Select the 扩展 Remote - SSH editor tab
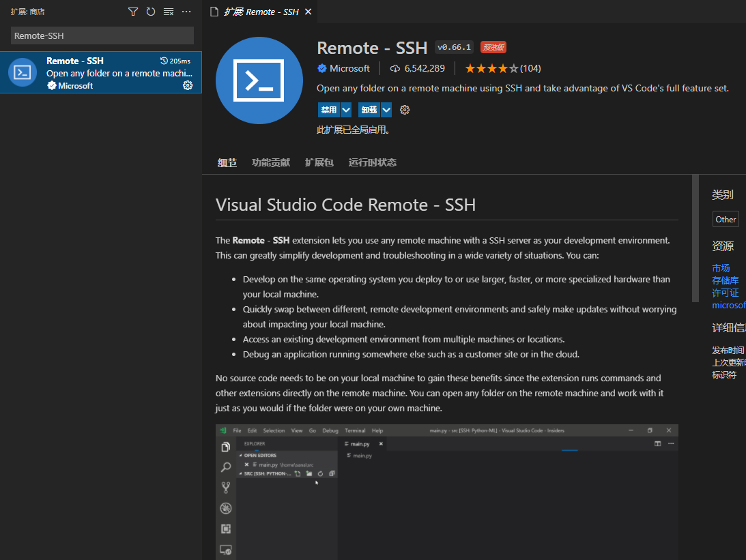This screenshot has height=560, width=746. tap(261, 12)
